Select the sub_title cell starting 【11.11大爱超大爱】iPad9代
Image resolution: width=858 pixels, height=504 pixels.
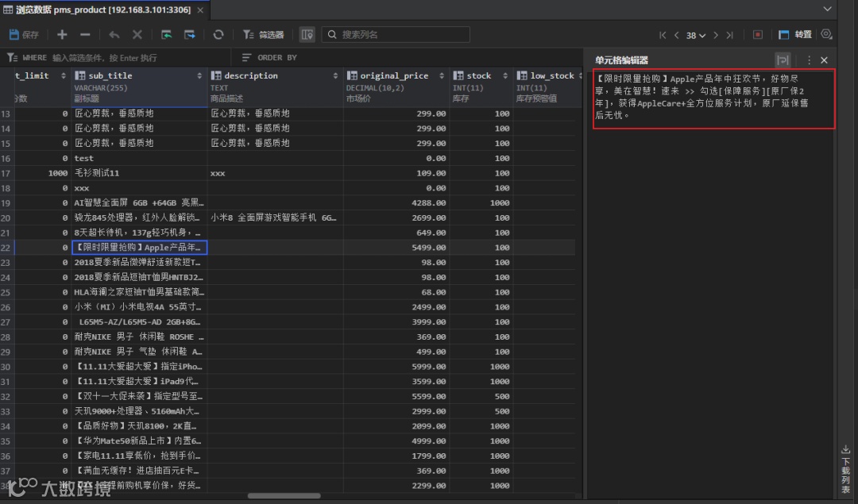point(140,381)
